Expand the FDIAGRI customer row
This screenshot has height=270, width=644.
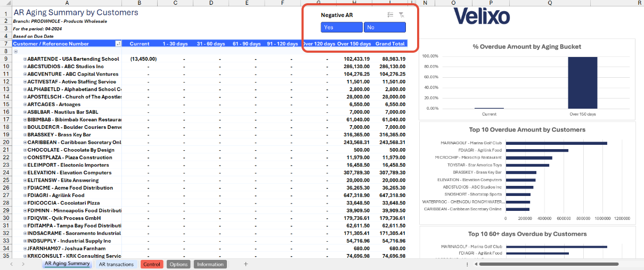(x=25, y=195)
